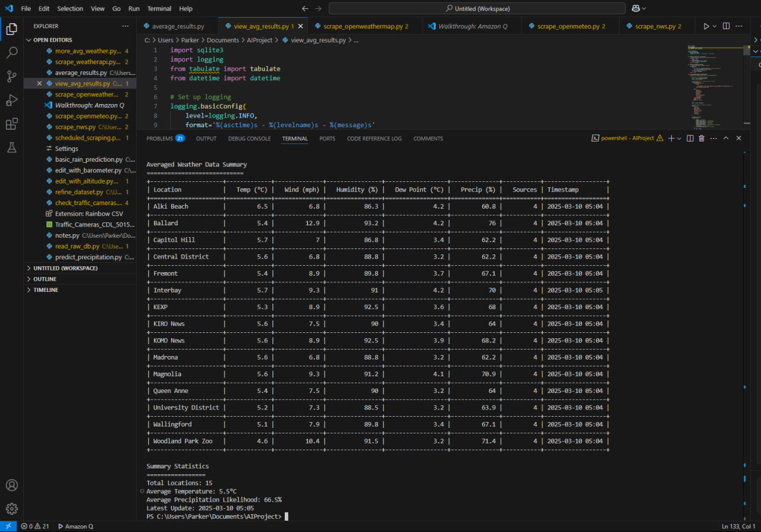
Task: Create a new terminal with plus icon
Action: tap(671, 138)
